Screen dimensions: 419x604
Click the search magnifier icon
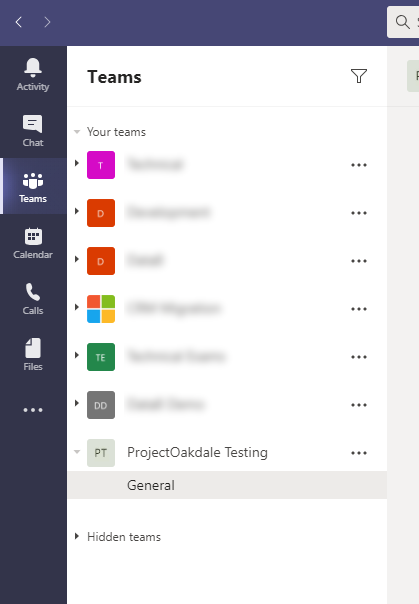pos(402,22)
